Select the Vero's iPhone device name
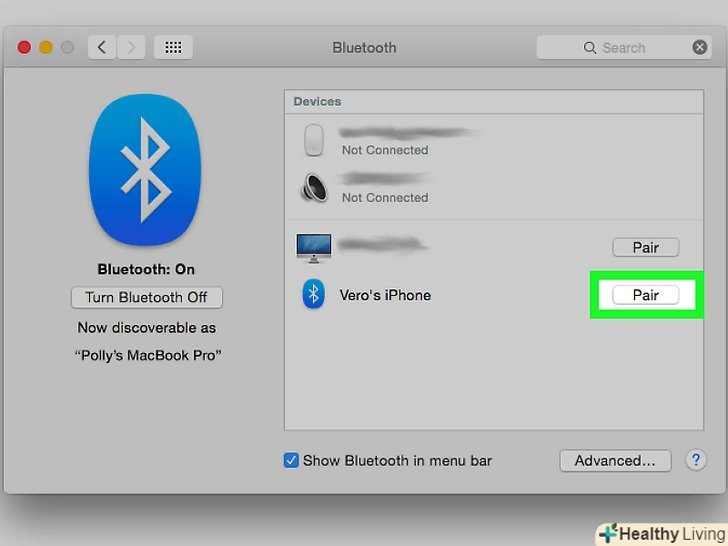The height and width of the screenshot is (546, 728). click(385, 295)
